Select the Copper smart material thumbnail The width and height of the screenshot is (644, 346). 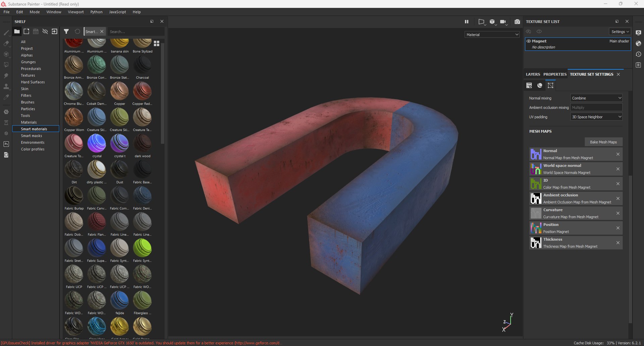pos(119,91)
